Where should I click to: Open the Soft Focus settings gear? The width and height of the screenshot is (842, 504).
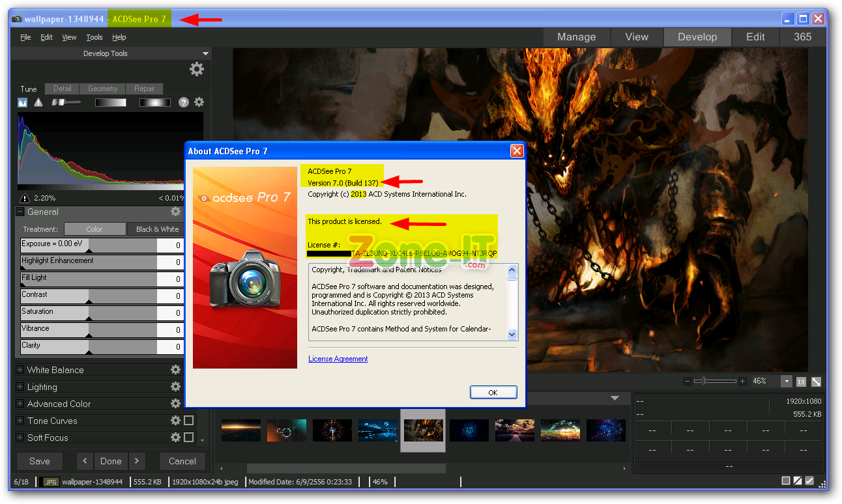[x=175, y=438]
